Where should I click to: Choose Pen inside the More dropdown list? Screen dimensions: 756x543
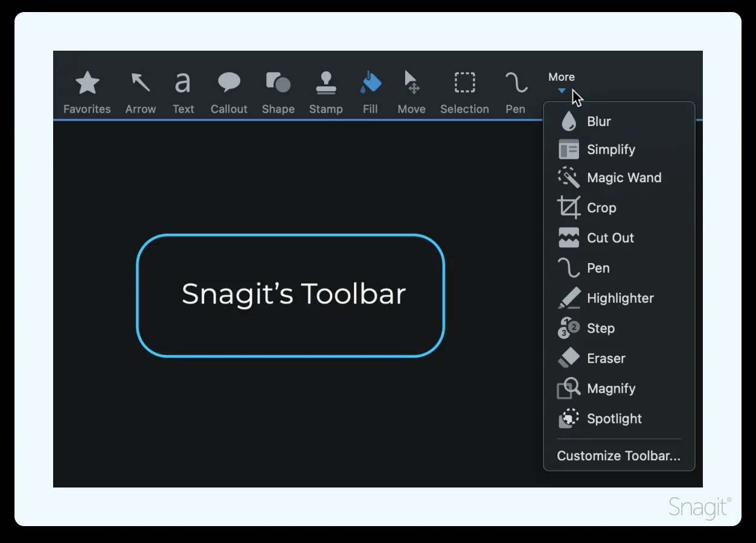(x=619, y=268)
